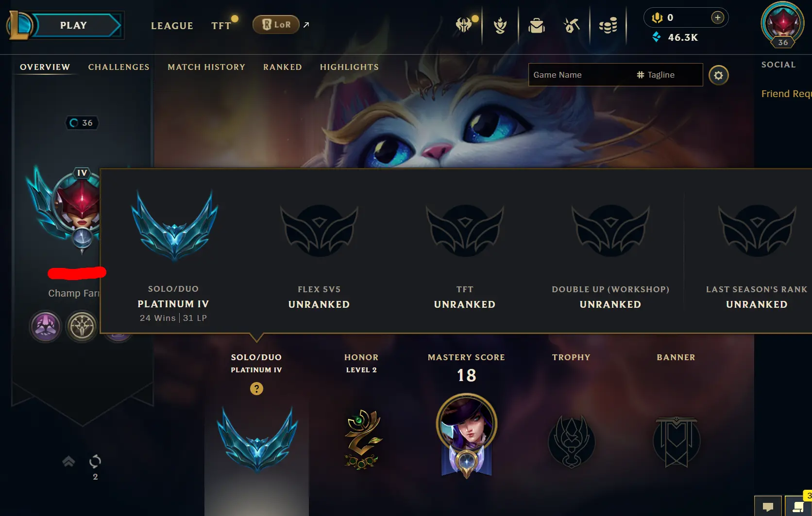Screen dimensions: 812x516
Task: Open the TFT menu item
Action: coord(221,25)
